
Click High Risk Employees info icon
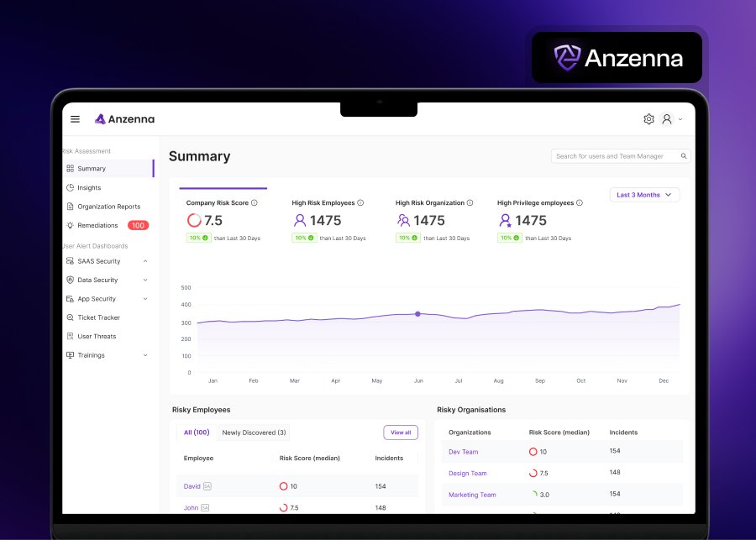(x=361, y=203)
